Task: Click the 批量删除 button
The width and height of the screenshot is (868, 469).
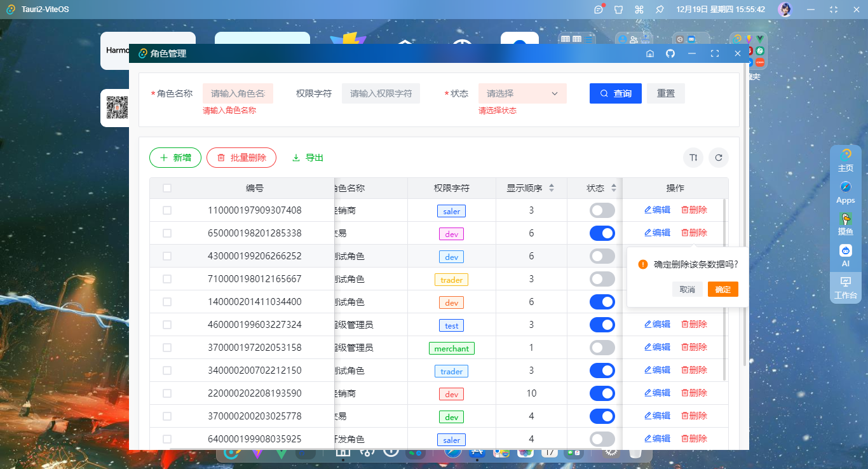Action: [241, 158]
